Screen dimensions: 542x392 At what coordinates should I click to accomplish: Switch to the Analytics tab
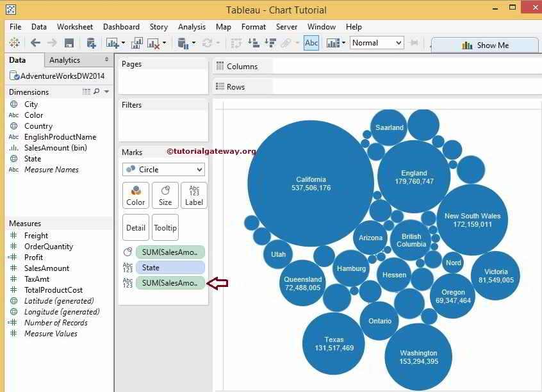[x=65, y=60]
